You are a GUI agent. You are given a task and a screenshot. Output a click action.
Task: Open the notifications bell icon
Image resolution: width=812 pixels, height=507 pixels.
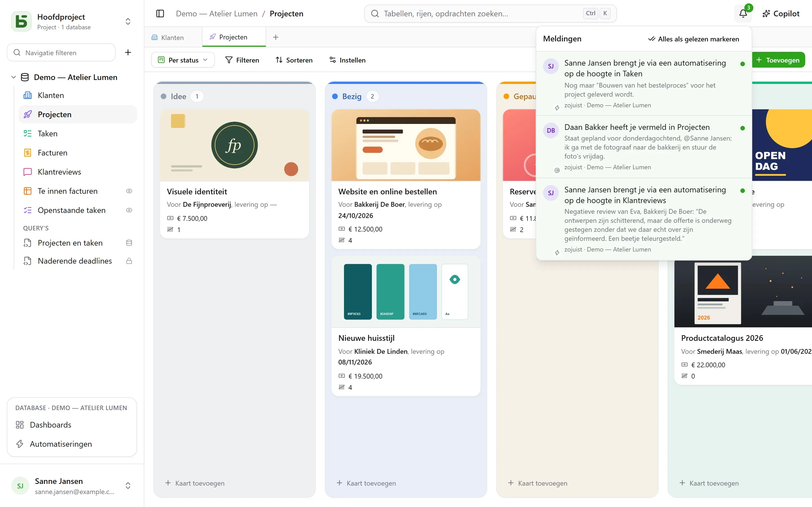743,14
